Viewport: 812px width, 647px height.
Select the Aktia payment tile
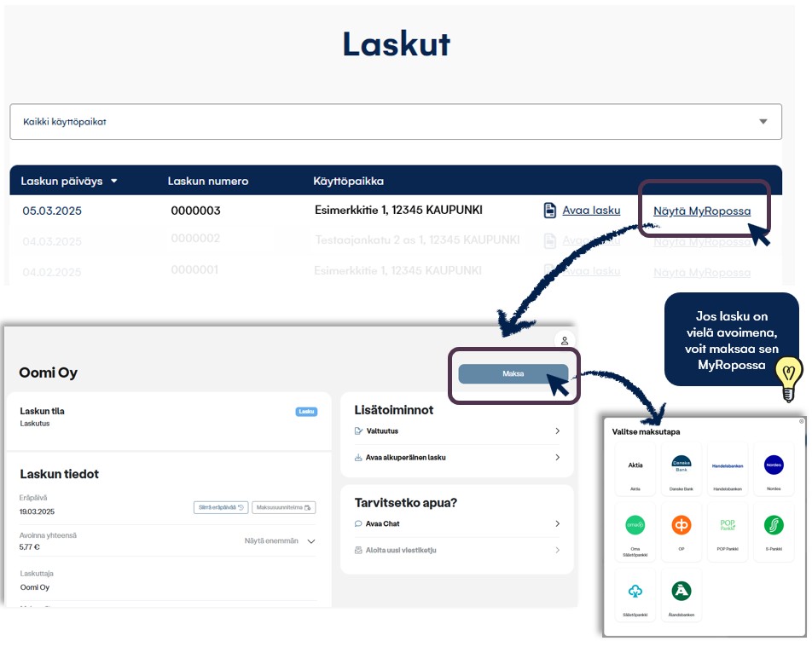coord(635,465)
